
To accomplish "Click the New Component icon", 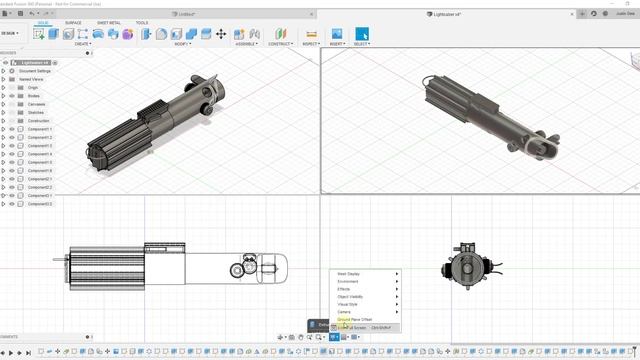I will [239, 34].
